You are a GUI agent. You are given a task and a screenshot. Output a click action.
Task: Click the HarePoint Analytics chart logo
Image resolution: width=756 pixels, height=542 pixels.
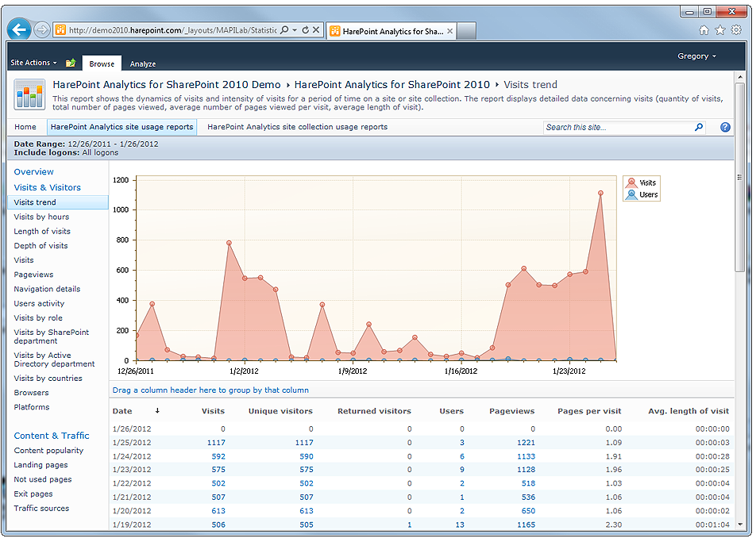29,95
